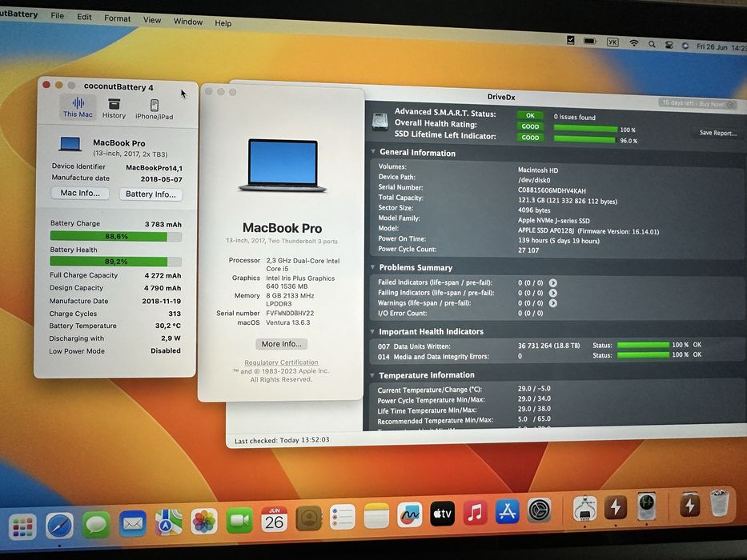
Task: Open System Settings from the Dock
Action: point(540,510)
